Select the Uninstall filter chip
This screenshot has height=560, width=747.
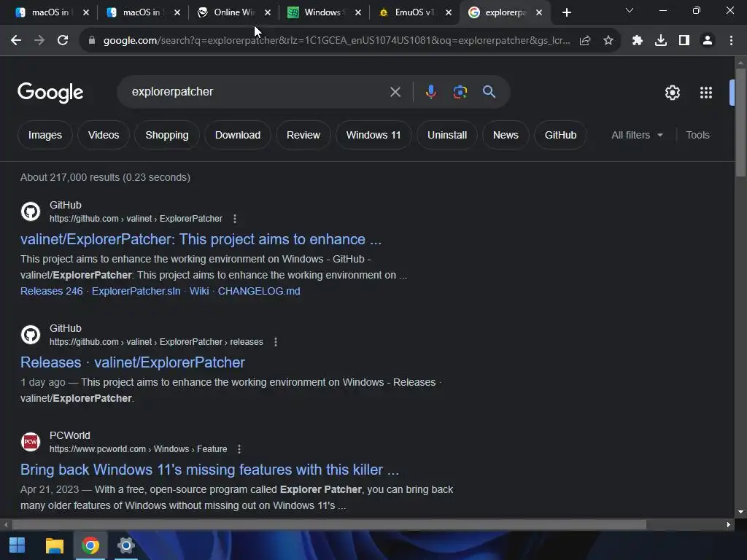[x=447, y=135]
